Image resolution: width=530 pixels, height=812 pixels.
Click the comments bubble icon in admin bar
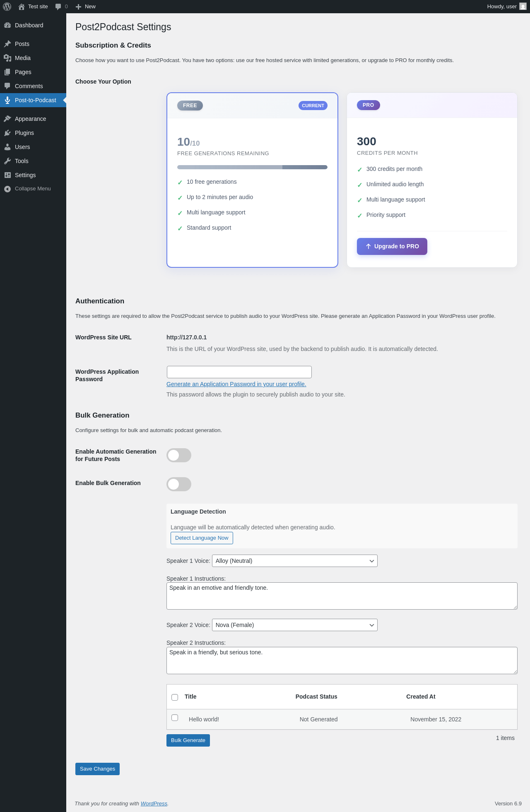pyautogui.click(x=58, y=7)
